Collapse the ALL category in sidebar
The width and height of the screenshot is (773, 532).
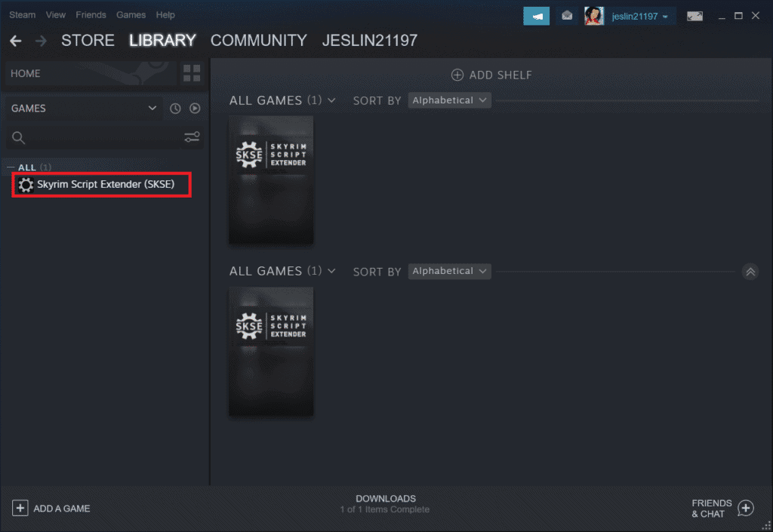pyautogui.click(x=11, y=168)
